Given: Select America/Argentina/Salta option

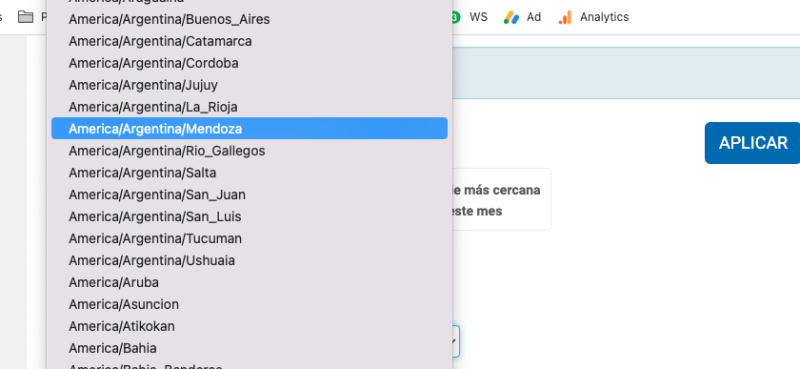Looking at the screenshot, I should 249,173.
